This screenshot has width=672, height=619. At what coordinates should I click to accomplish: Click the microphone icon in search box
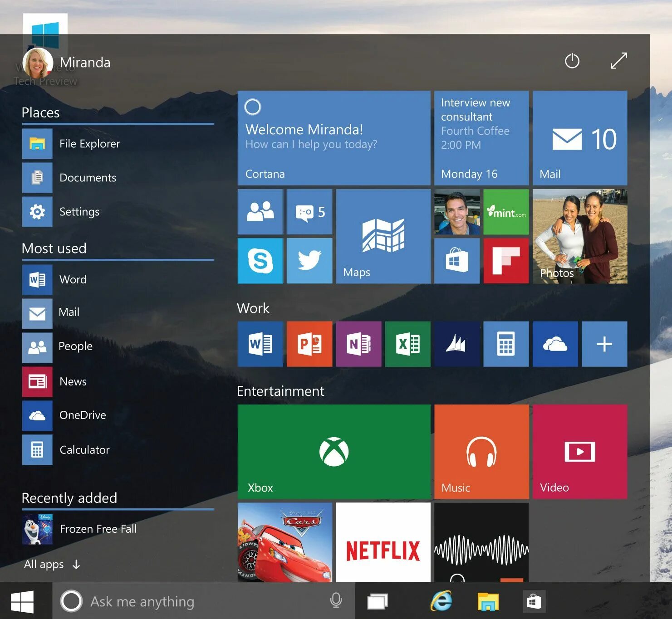[336, 601]
